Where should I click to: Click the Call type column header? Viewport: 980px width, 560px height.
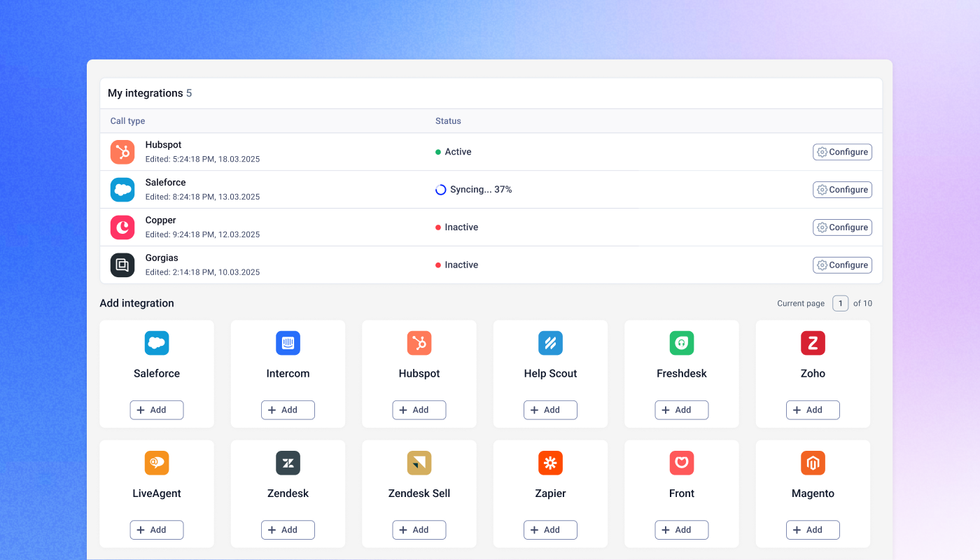point(127,121)
